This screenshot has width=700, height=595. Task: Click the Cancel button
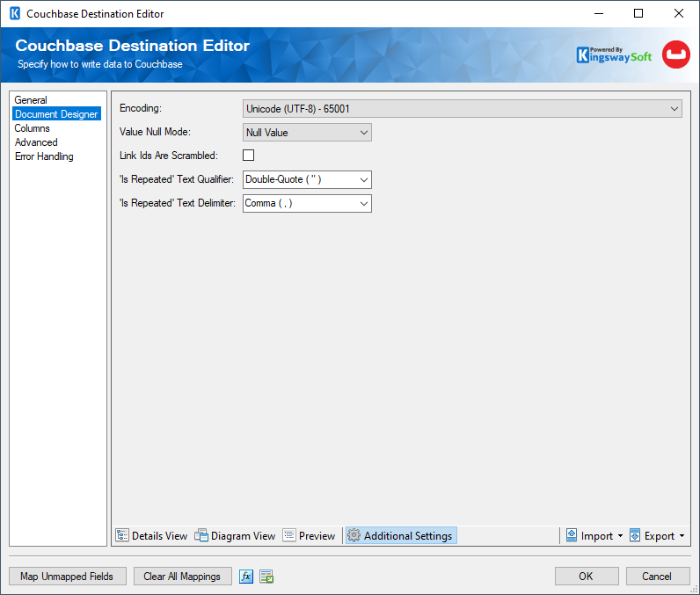click(x=657, y=577)
